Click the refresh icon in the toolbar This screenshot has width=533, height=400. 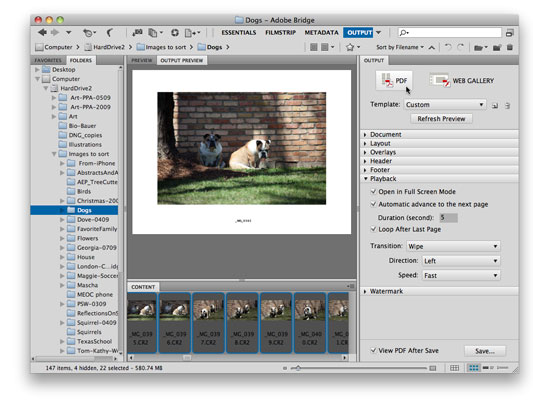(x=175, y=33)
